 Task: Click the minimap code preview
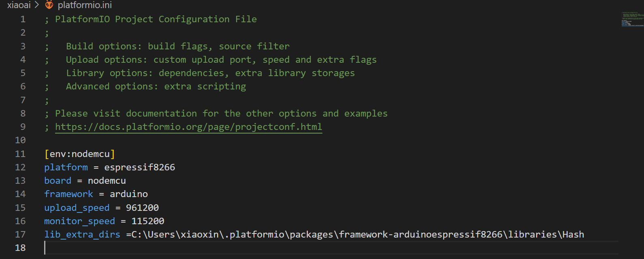[632, 19]
